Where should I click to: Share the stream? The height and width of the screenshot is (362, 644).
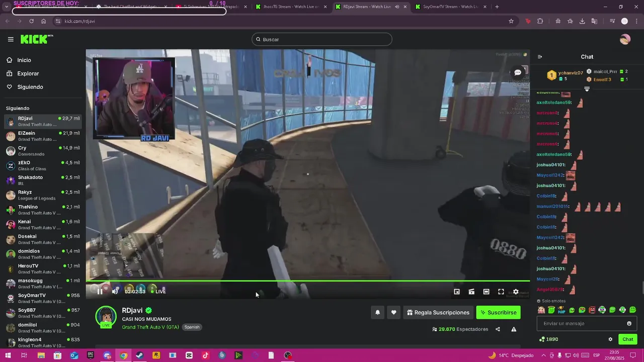pyautogui.click(x=498, y=329)
